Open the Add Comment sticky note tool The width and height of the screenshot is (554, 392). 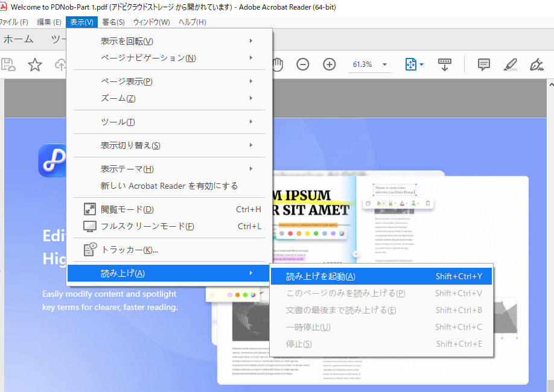483,64
